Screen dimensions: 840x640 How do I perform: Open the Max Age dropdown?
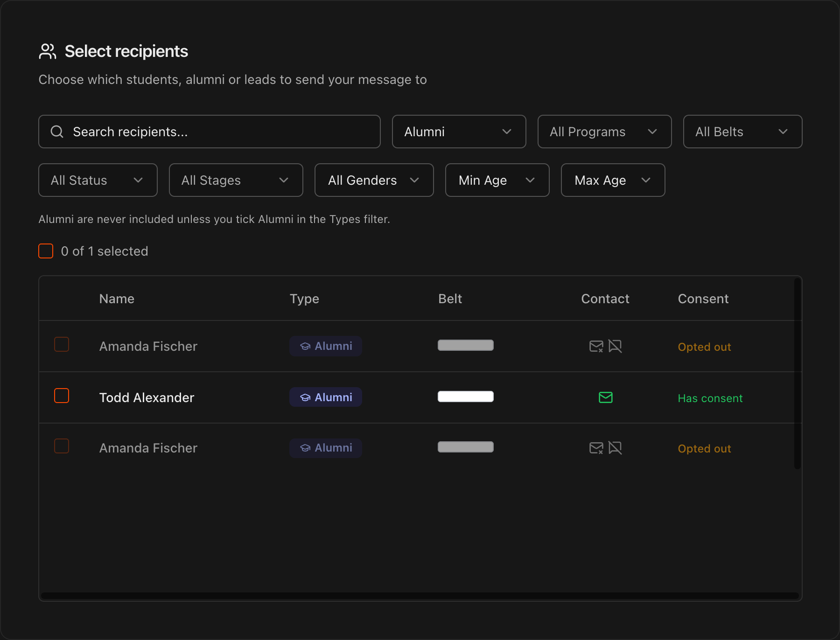[613, 180]
